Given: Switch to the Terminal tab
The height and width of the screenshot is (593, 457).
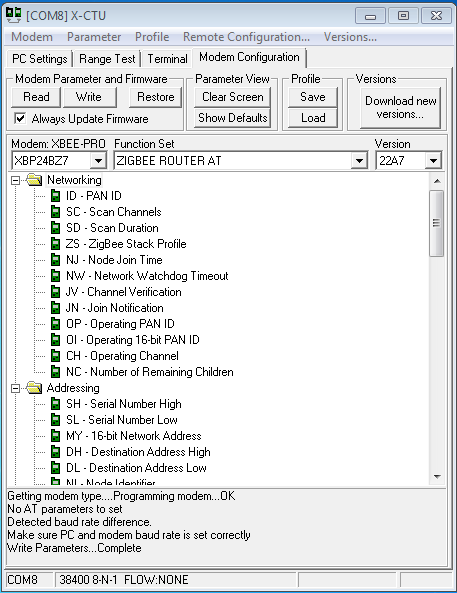Looking at the screenshot, I should (167, 59).
